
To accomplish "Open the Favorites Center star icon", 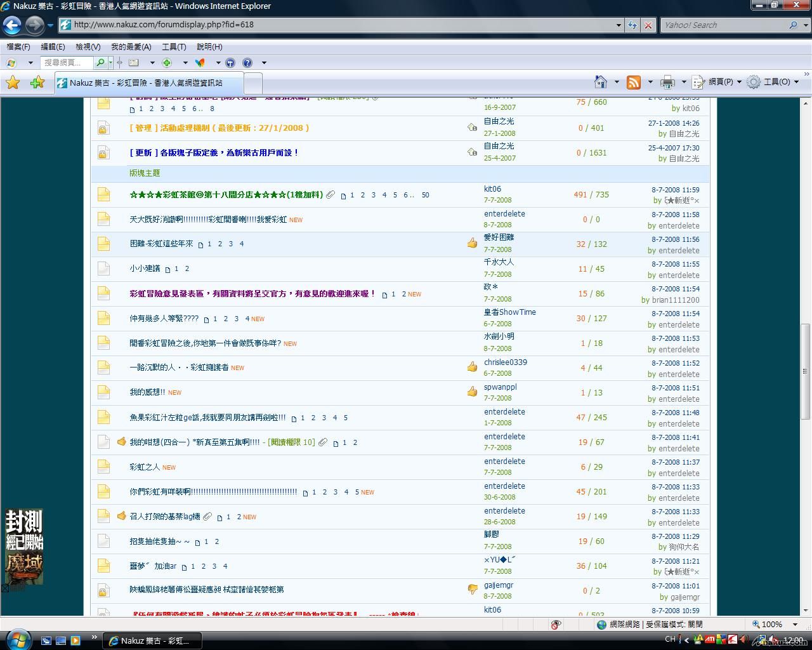I will pos(13,83).
